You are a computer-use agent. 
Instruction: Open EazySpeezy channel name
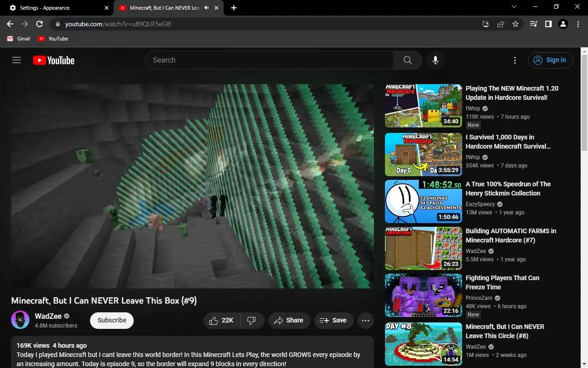pyautogui.click(x=481, y=204)
